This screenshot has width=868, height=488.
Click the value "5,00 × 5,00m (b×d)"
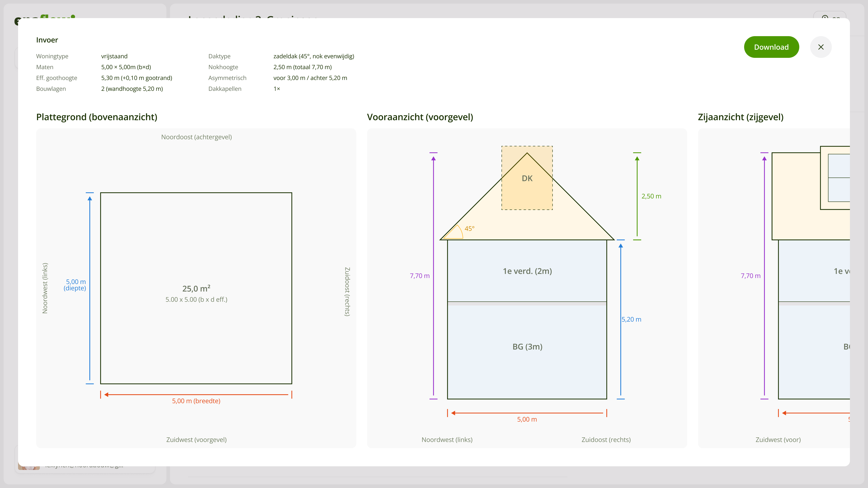[x=126, y=67]
